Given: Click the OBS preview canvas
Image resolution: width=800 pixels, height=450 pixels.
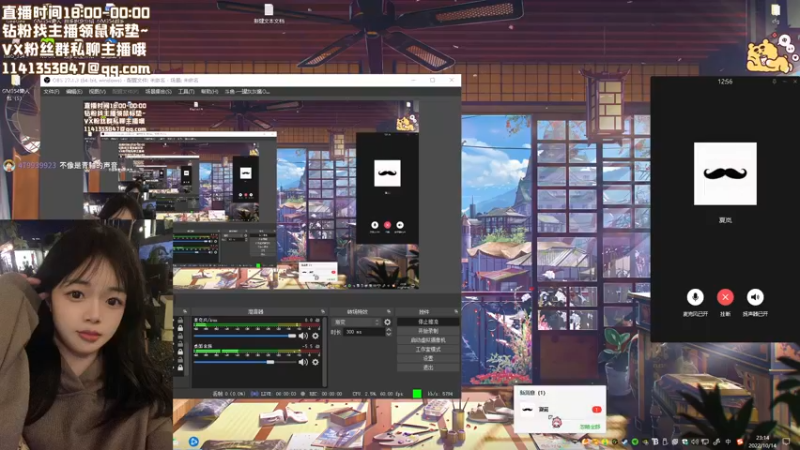Looking at the screenshot, I should [x=251, y=194].
